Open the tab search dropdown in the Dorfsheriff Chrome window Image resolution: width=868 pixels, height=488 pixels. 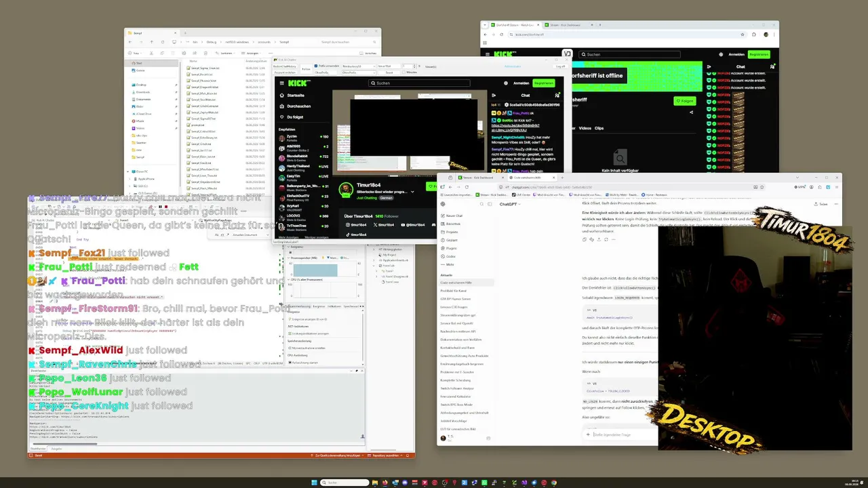[x=485, y=24]
